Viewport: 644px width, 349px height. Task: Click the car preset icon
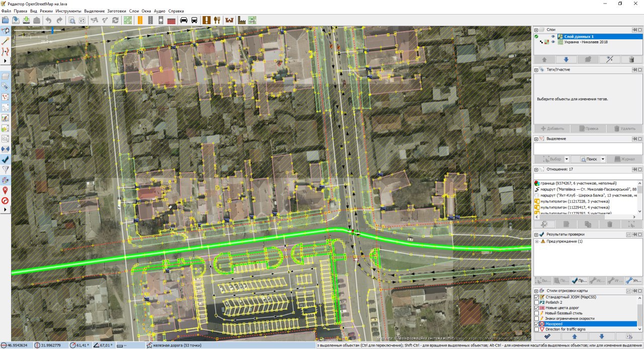pos(184,20)
